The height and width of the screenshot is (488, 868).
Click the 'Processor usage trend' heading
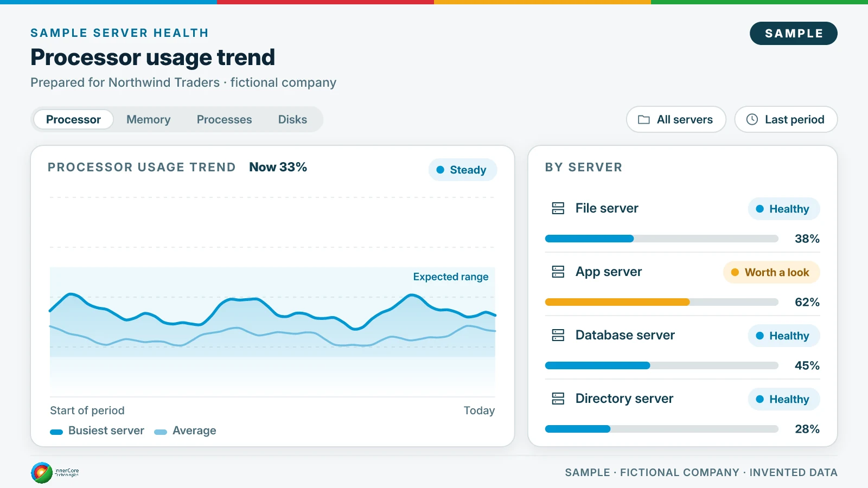pyautogui.click(x=153, y=57)
